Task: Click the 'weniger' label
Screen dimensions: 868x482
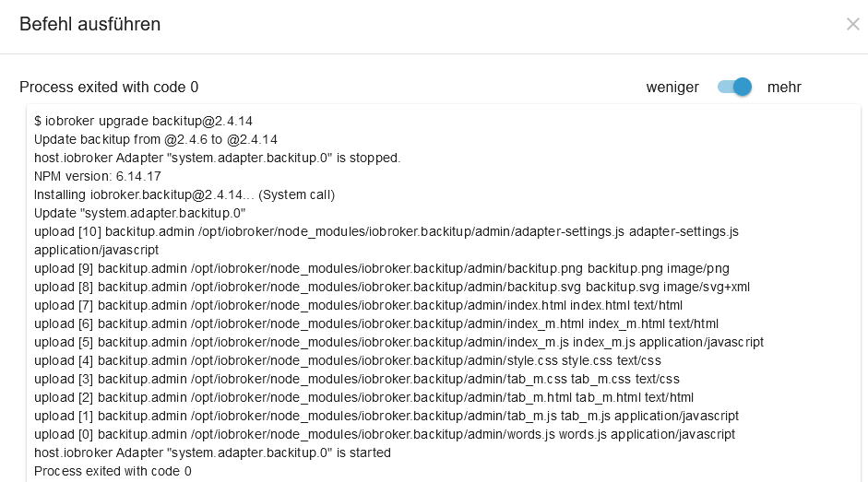Action: 672,88
